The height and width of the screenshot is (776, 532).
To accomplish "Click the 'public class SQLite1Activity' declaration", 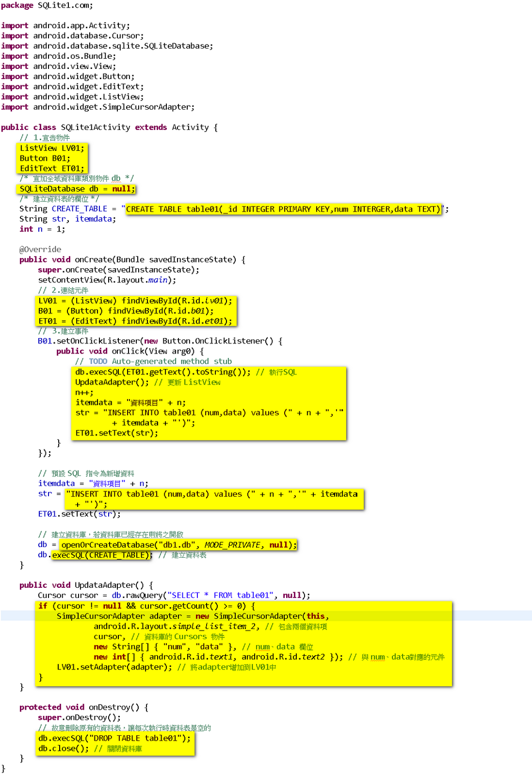I will tap(110, 128).
